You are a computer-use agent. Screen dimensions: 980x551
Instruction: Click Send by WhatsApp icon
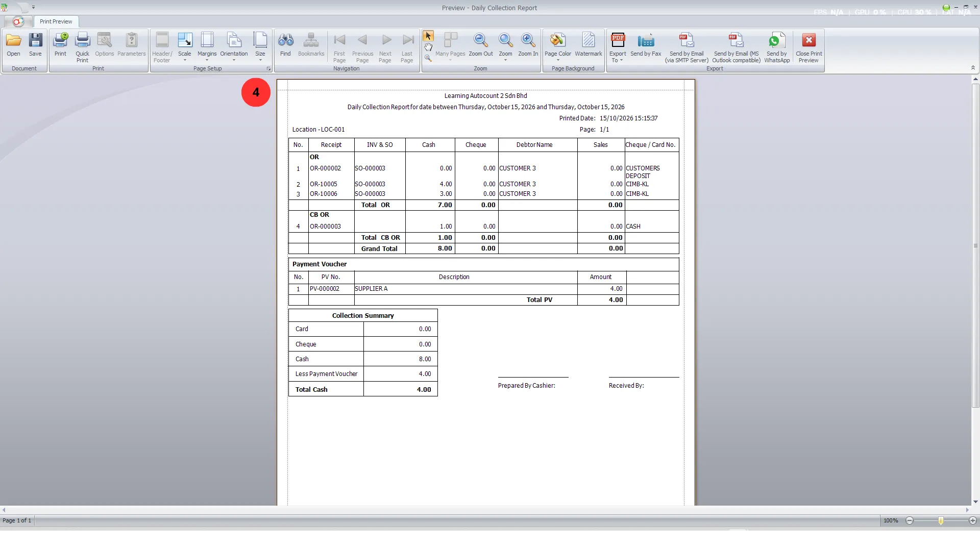777,47
